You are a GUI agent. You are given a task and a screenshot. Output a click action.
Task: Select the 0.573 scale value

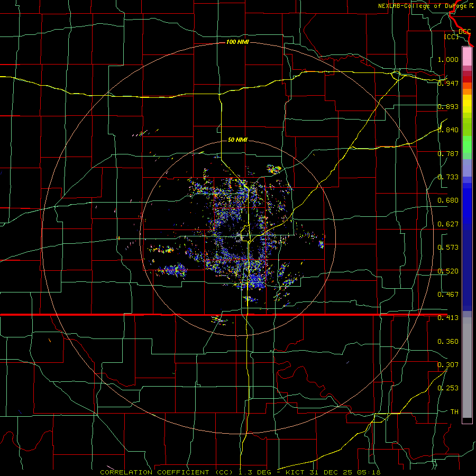(448, 248)
